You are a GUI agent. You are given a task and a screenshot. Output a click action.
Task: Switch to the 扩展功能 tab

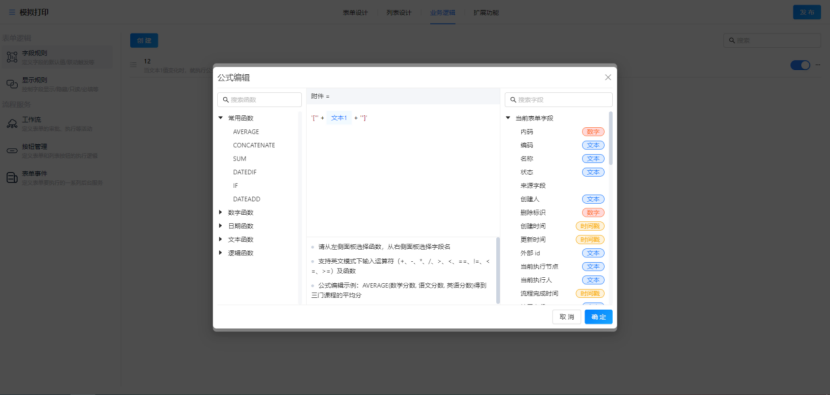(x=486, y=12)
